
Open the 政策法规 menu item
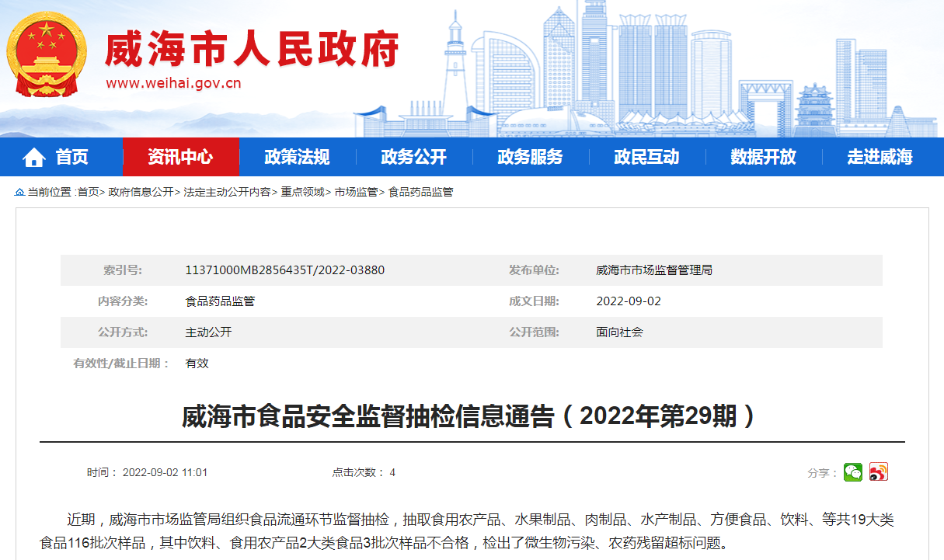[297, 157]
